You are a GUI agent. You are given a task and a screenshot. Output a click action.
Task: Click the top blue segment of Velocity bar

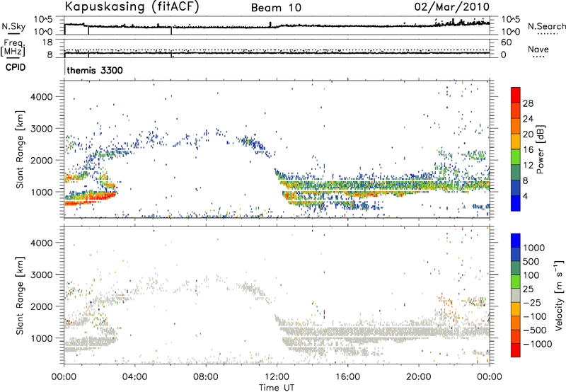516,241
